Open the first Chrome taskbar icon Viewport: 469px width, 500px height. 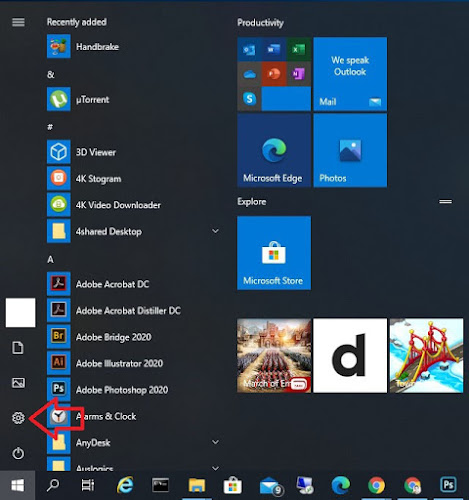coord(376,485)
